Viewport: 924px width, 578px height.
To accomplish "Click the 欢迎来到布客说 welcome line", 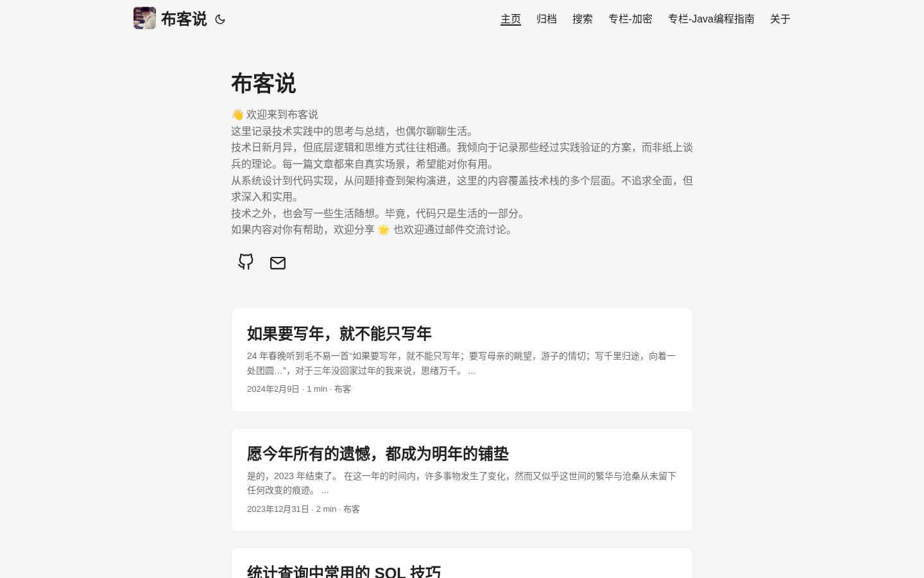I will point(275,114).
